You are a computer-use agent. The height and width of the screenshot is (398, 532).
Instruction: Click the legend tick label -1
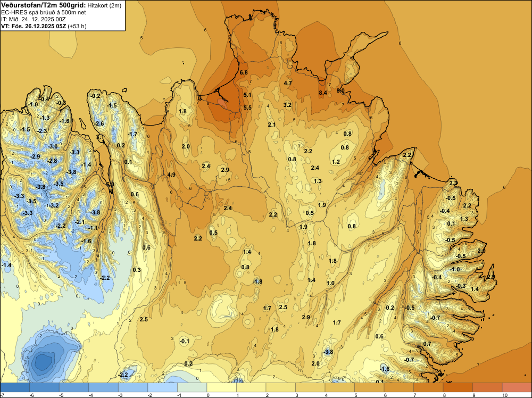pyautogui.click(x=178, y=395)
